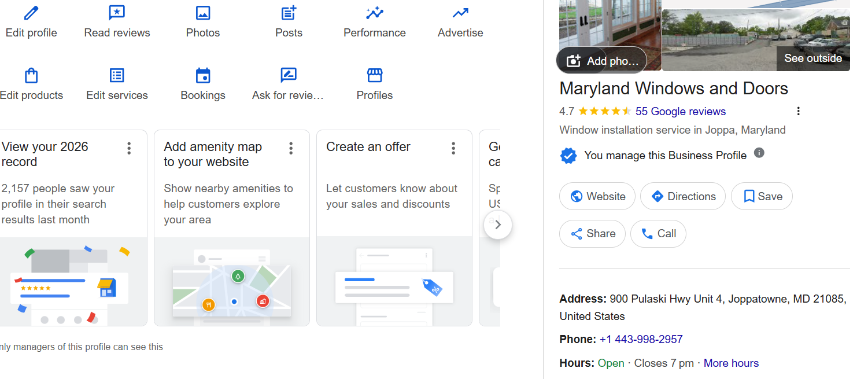Open View your 2026 record card

click(72, 228)
